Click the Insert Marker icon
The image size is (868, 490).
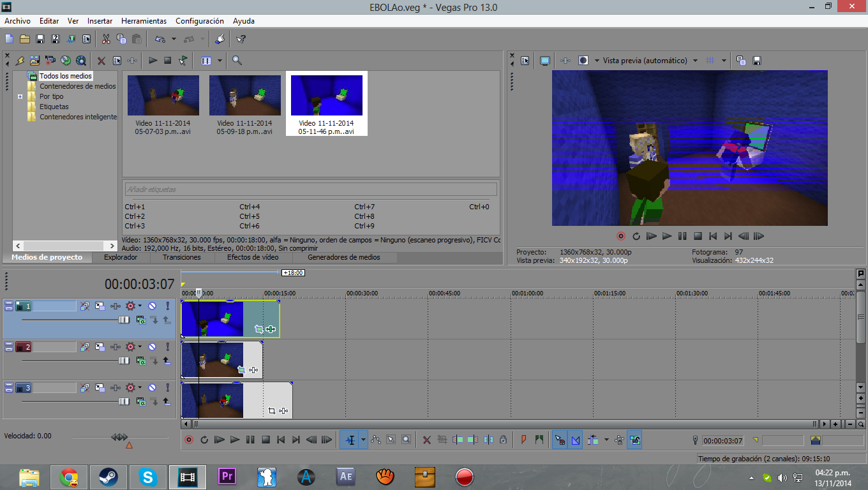[x=523, y=440]
